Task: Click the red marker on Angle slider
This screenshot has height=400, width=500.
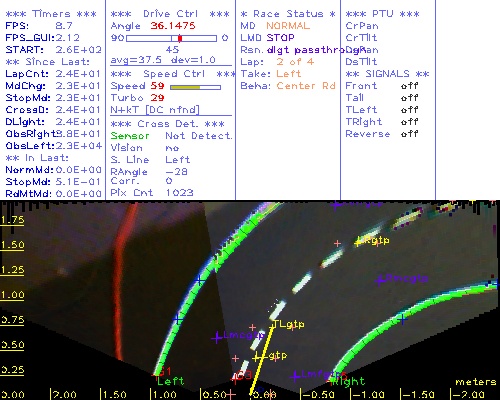Action: click(180, 38)
